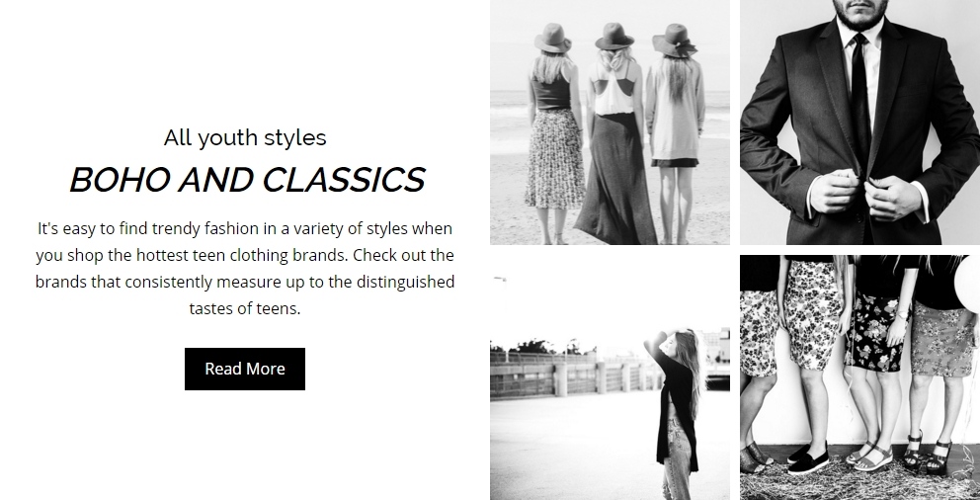Select the woman by railing photo
The width and height of the screenshot is (980, 500).
click(610, 377)
